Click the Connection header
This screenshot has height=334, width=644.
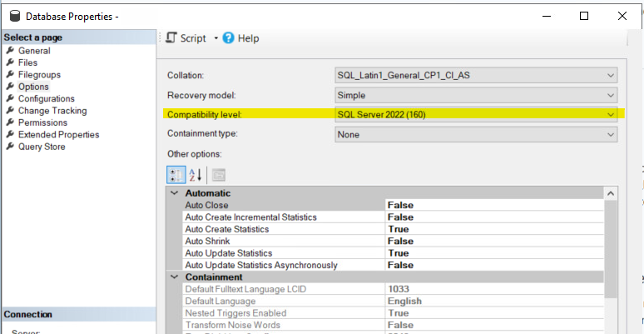pos(78,314)
